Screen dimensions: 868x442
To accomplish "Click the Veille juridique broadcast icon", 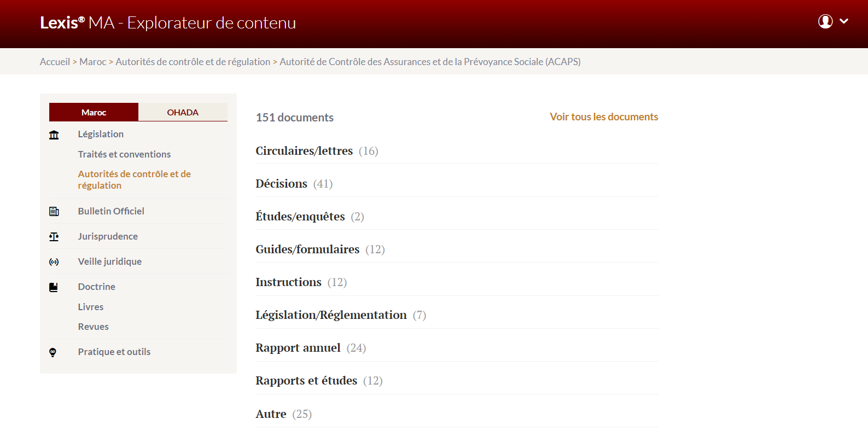I will 54,262.
